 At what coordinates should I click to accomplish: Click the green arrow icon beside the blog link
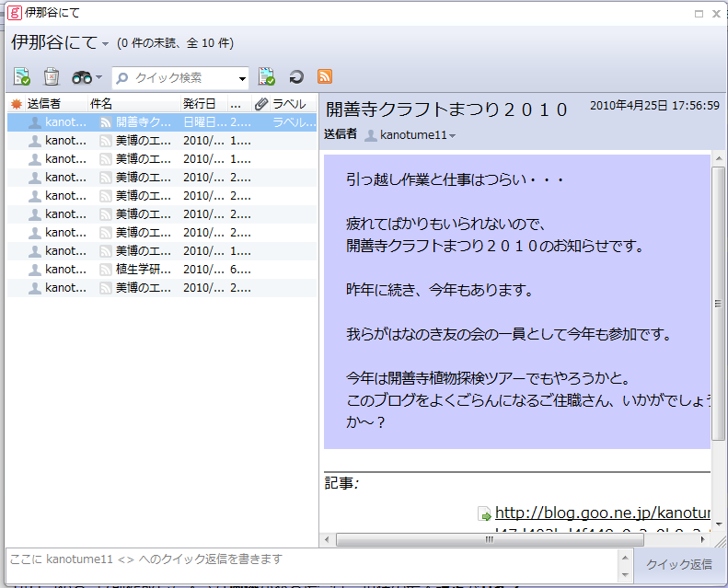click(x=485, y=514)
